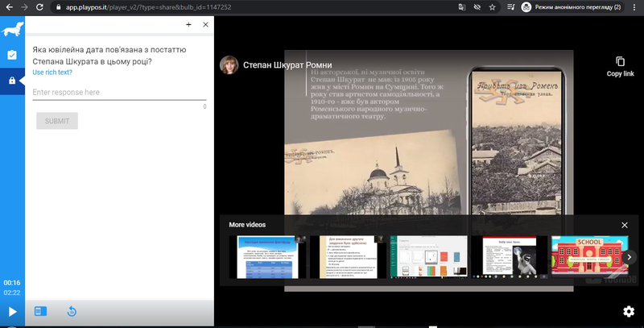Toggle the side panel layout icon
The height and width of the screenshot is (328, 644).
[x=41, y=311]
